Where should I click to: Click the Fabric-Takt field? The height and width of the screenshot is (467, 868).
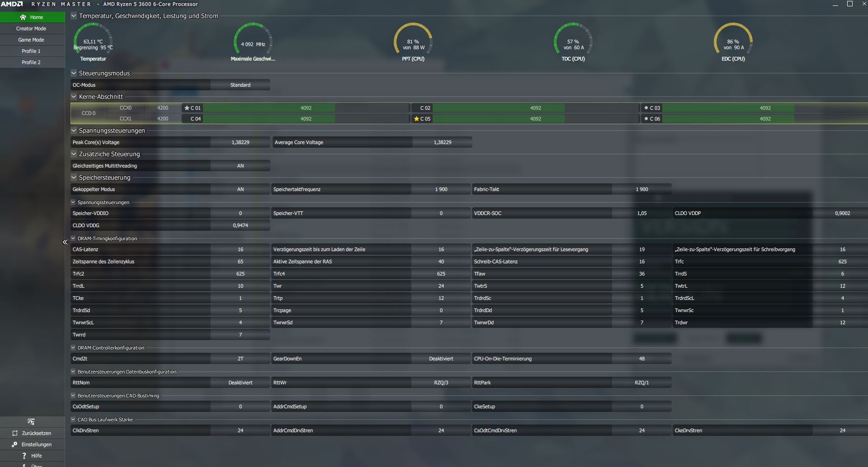572,189
